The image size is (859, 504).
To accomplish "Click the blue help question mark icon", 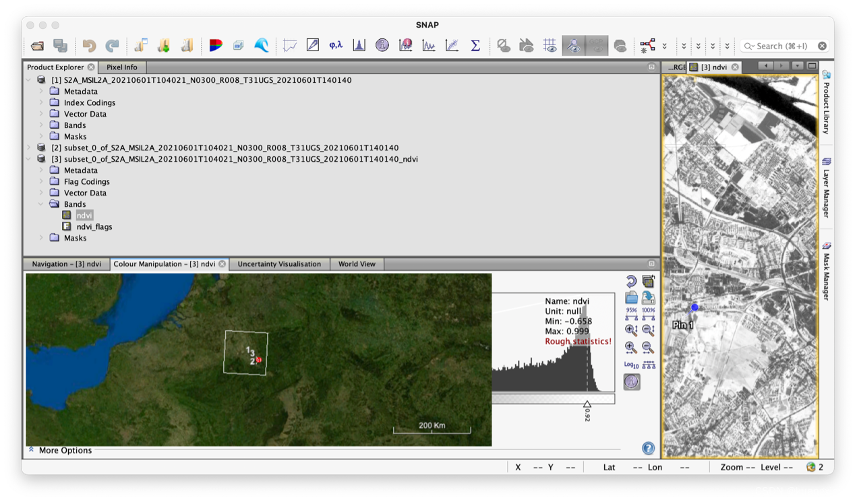I will [648, 448].
